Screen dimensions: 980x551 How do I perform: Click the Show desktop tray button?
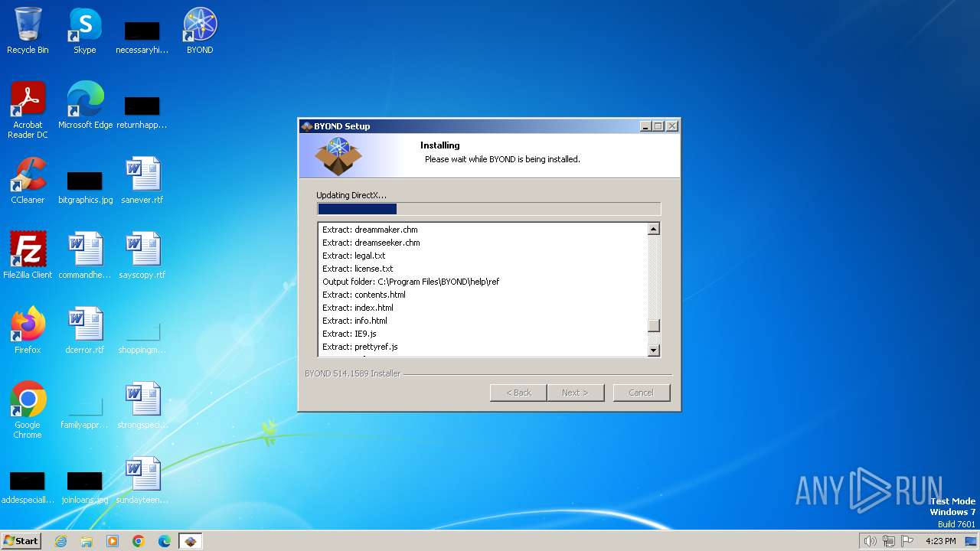pyautogui.click(x=972, y=541)
